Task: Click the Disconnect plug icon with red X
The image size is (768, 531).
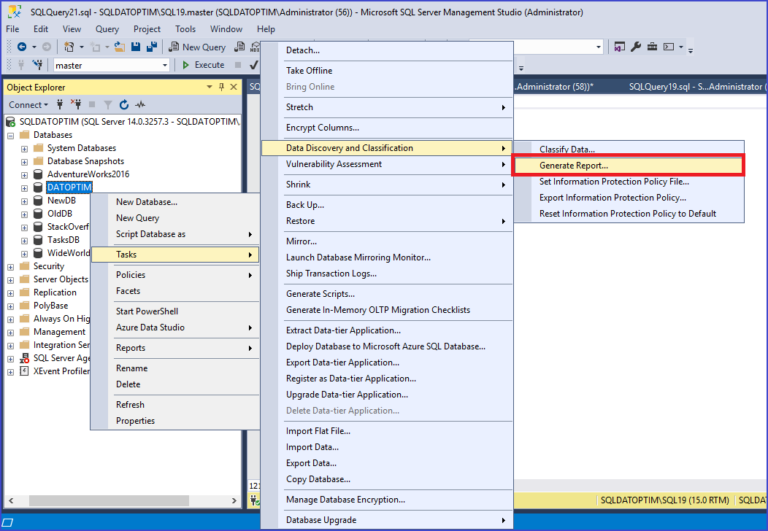Action: pyautogui.click(x=76, y=104)
